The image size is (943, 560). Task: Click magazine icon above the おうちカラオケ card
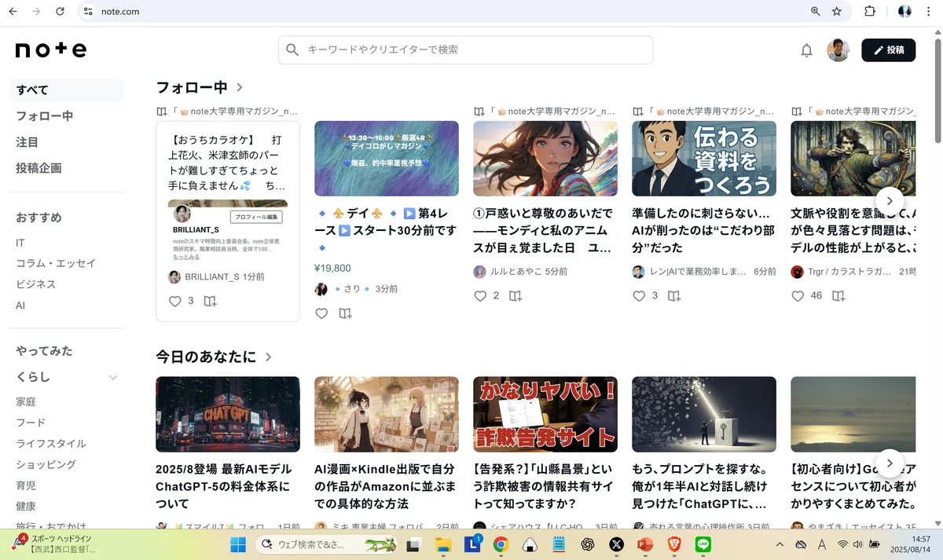[162, 112]
